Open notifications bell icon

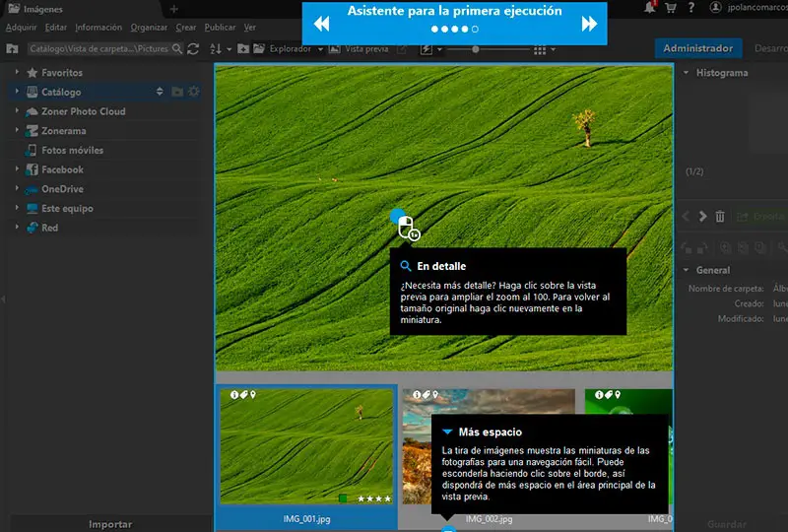point(650,7)
